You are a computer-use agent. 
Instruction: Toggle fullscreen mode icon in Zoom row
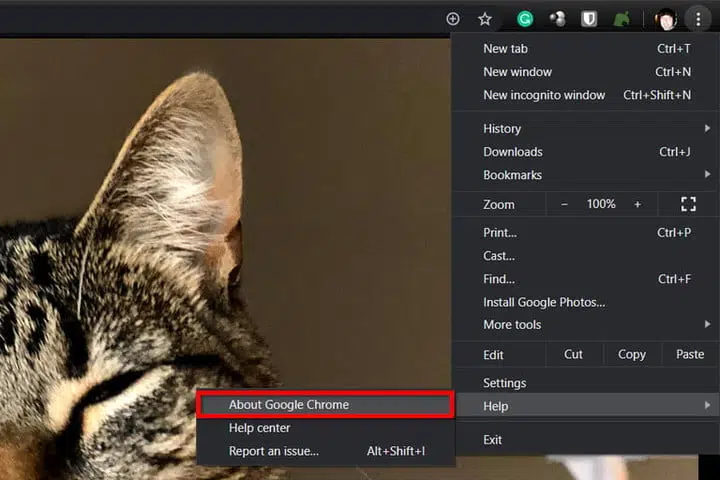[x=688, y=204]
